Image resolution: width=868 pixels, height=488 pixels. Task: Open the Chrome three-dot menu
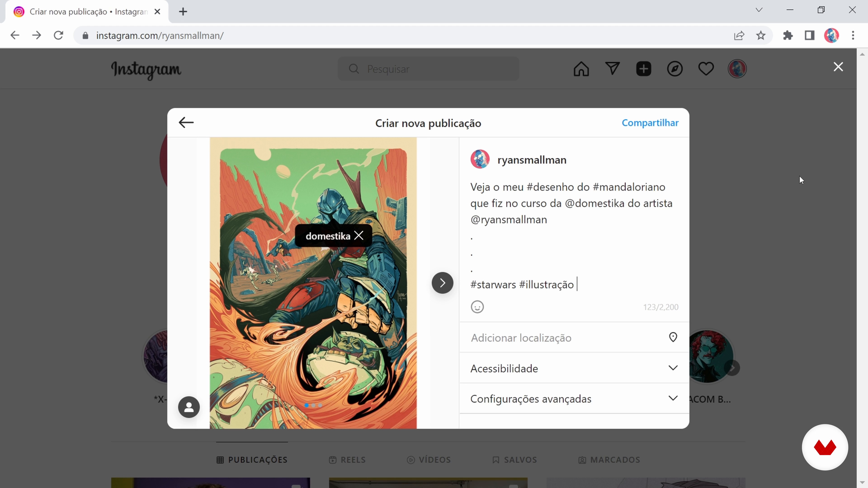pos(853,35)
